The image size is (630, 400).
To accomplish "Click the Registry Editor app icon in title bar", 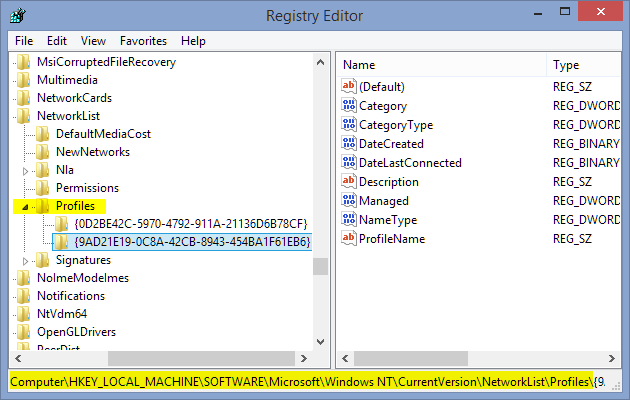I will click(18, 16).
